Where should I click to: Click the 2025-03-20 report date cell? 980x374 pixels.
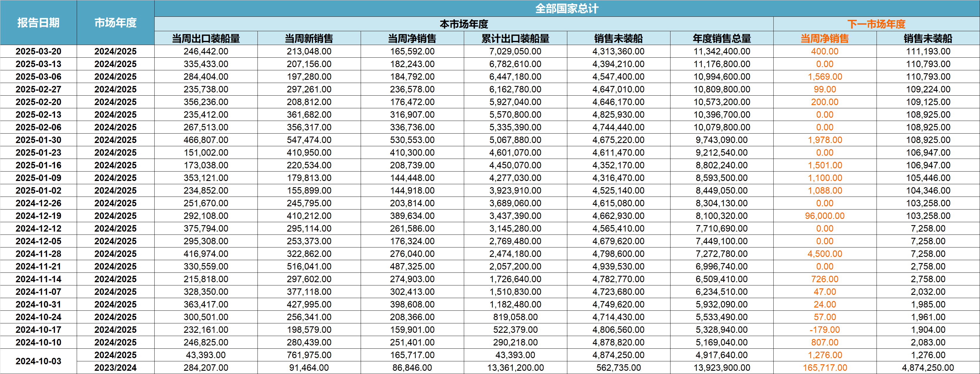[39, 51]
